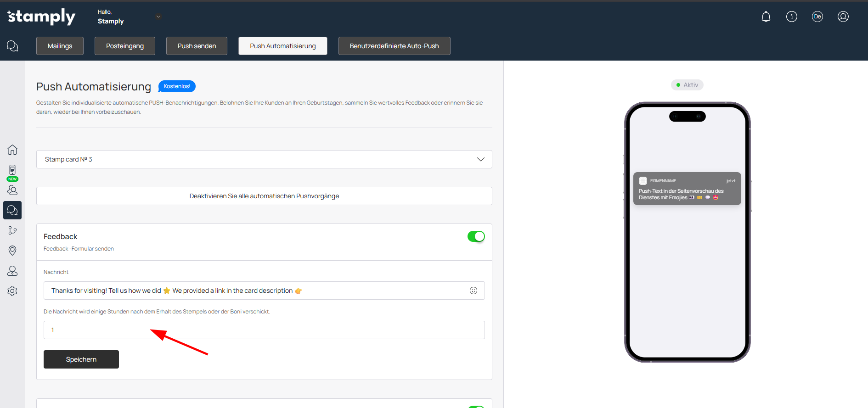The width and height of the screenshot is (868, 408).
Task: Open the account dropdown next to Stamply
Action: point(158,17)
